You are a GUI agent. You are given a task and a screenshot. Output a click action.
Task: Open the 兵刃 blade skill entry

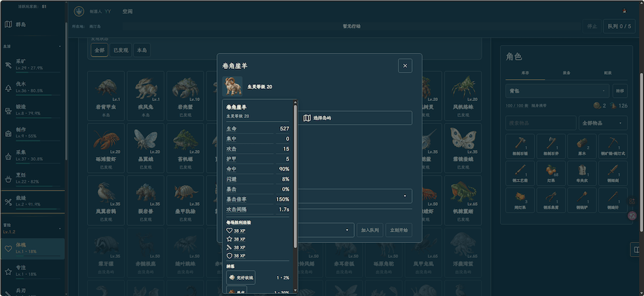pos(32,291)
